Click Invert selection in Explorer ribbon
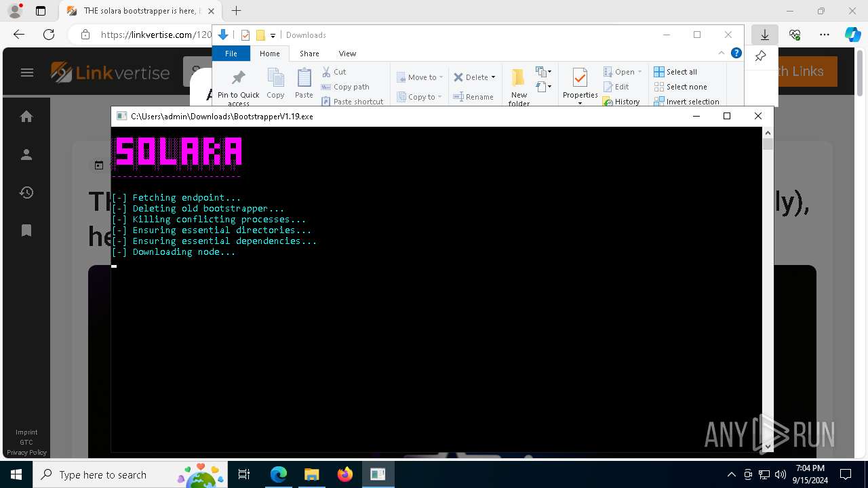 tap(686, 102)
